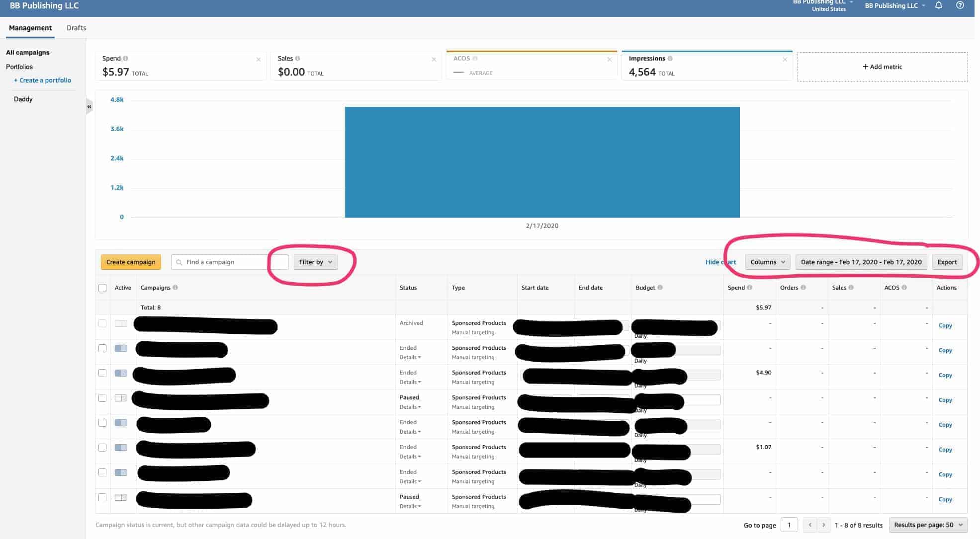
Task: Show info icon next to Campaigns column header
Action: [x=175, y=288]
